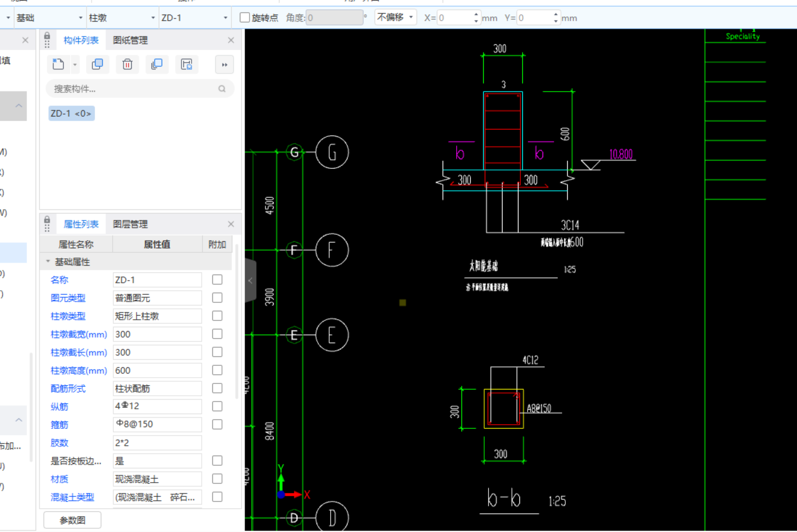The height and width of the screenshot is (532, 797).
Task: Click the Delete component trash icon
Action: pos(127,64)
